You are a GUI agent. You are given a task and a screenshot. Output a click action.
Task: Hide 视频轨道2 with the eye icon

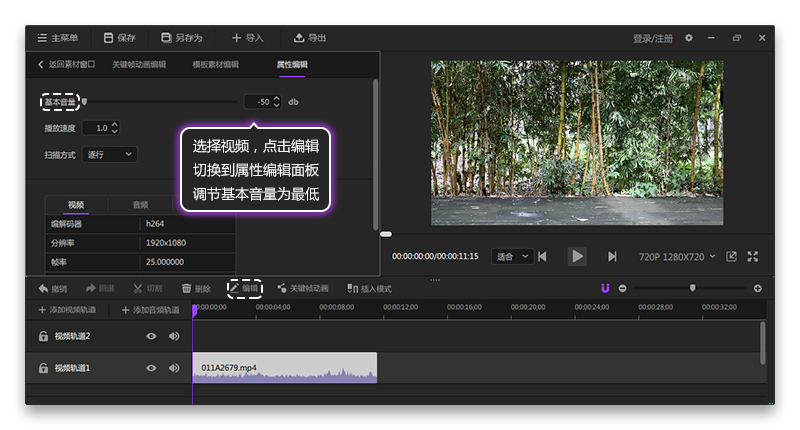coord(151,336)
